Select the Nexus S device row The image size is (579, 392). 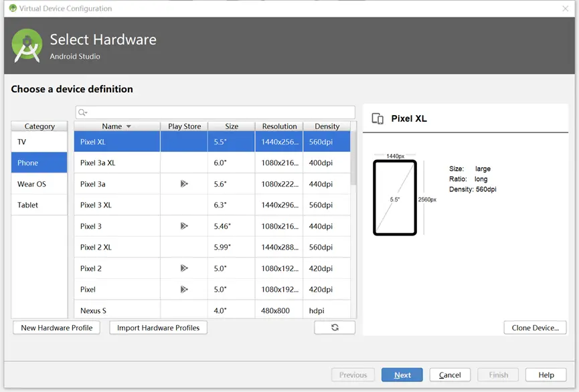click(x=212, y=309)
